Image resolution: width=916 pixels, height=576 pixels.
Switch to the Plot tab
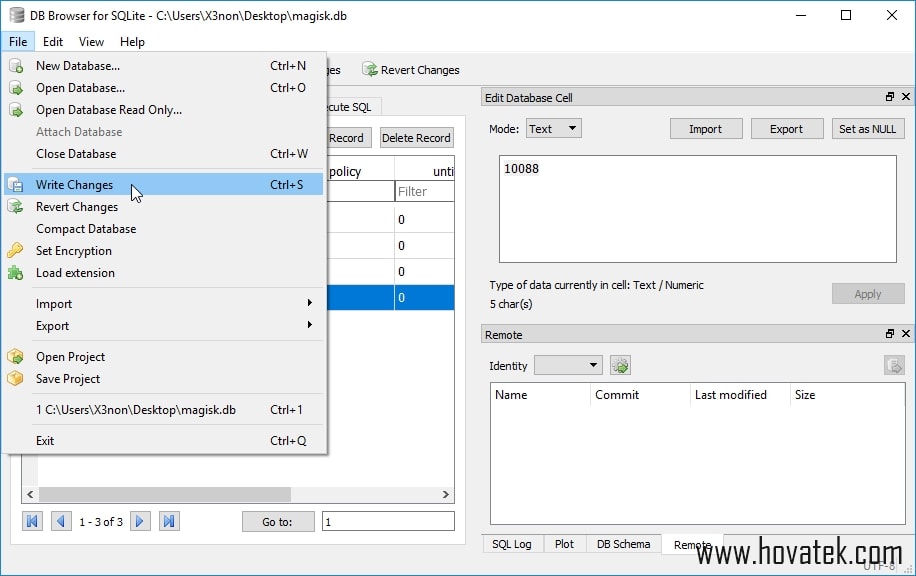[x=564, y=544]
